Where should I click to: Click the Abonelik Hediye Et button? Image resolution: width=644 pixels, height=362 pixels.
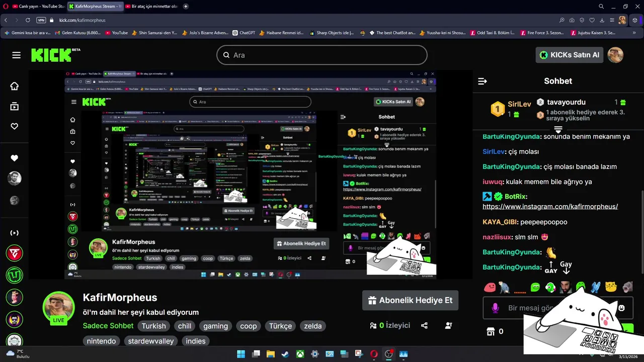410,300
